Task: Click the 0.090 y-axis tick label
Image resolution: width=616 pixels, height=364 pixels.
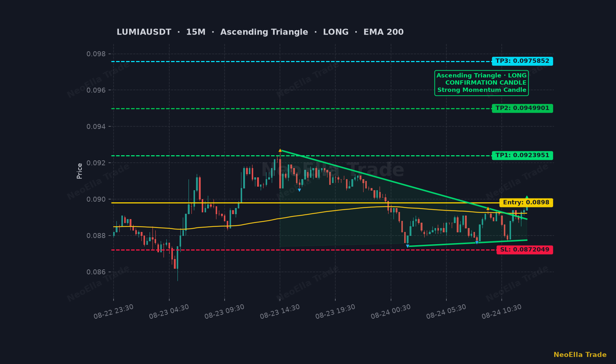Action: pos(96,199)
